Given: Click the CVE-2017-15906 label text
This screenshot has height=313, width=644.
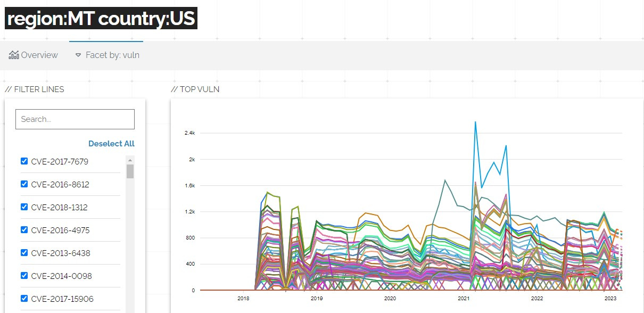Looking at the screenshot, I should pyautogui.click(x=62, y=299).
